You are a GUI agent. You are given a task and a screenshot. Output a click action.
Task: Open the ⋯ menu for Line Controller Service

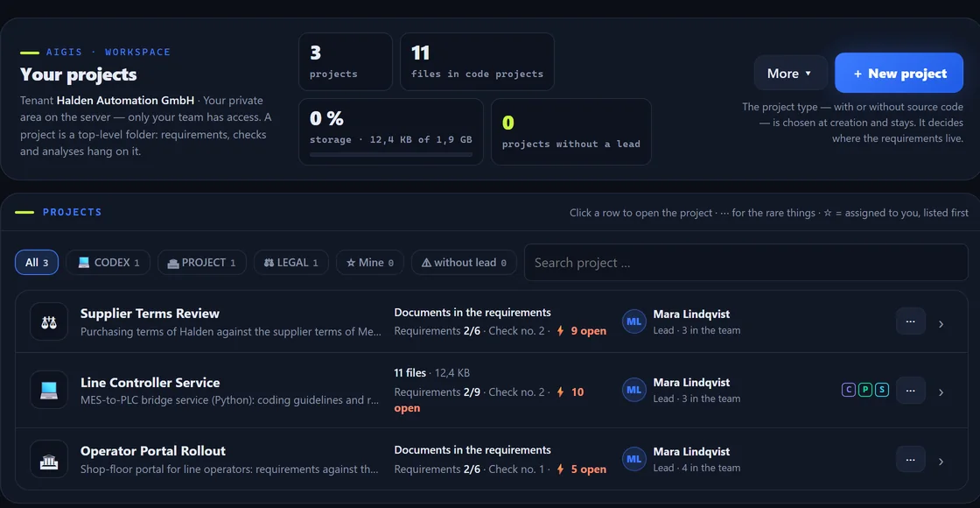(x=911, y=391)
